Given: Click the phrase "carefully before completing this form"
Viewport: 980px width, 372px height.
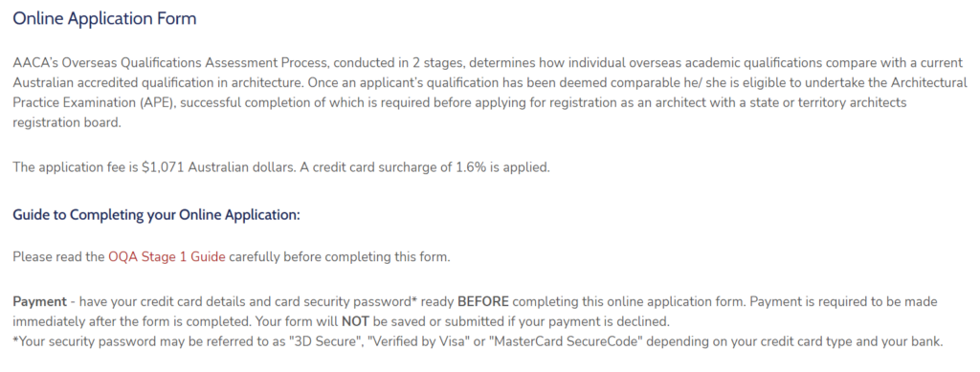Looking at the screenshot, I should coord(338,256).
